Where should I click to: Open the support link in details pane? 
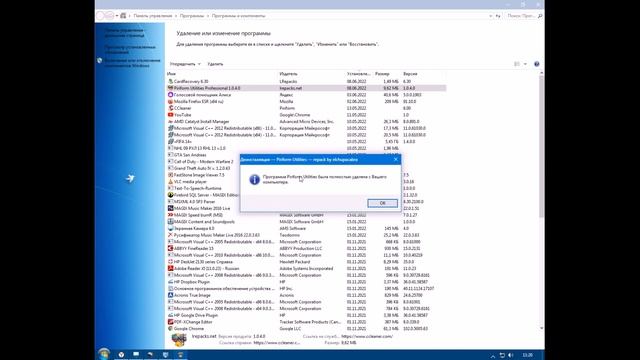[x=367, y=336]
